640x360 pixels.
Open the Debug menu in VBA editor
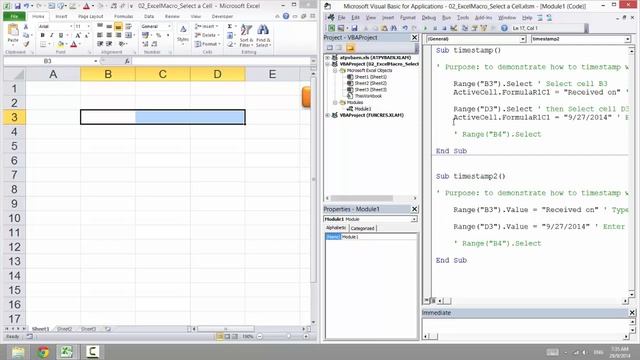click(429, 18)
